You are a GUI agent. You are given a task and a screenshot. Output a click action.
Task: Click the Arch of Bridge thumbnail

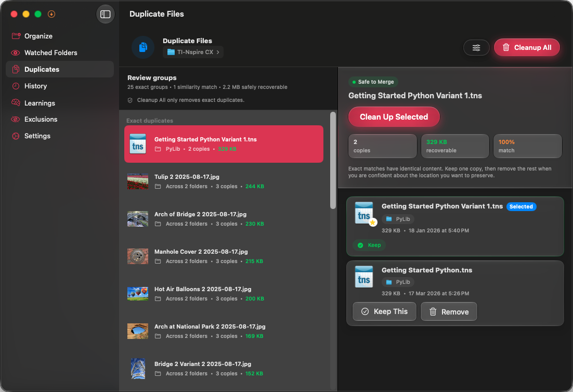click(138, 219)
